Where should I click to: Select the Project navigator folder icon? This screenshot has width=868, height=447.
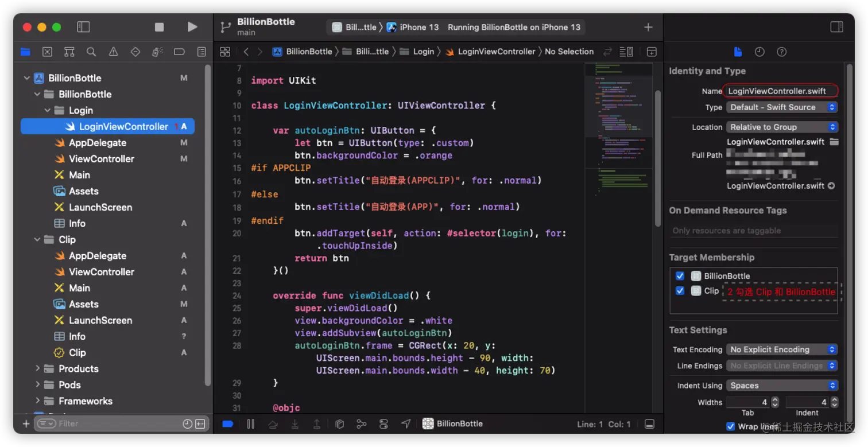tap(25, 52)
